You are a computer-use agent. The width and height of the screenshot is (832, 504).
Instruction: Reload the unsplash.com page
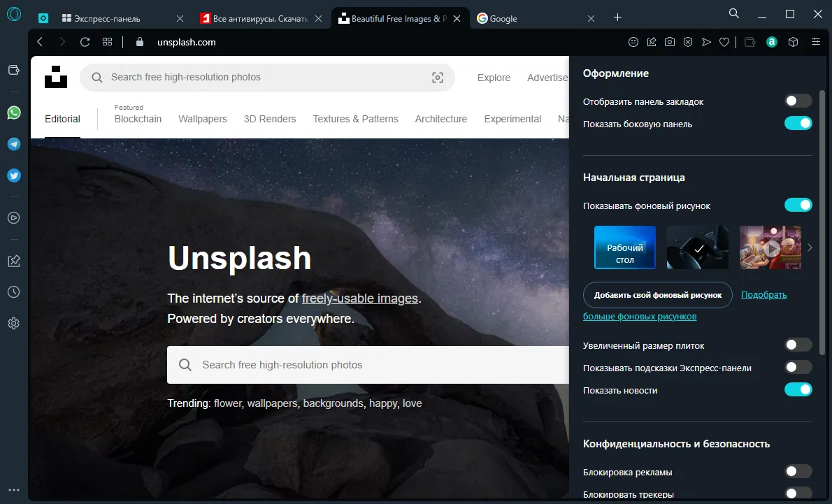(85, 42)
